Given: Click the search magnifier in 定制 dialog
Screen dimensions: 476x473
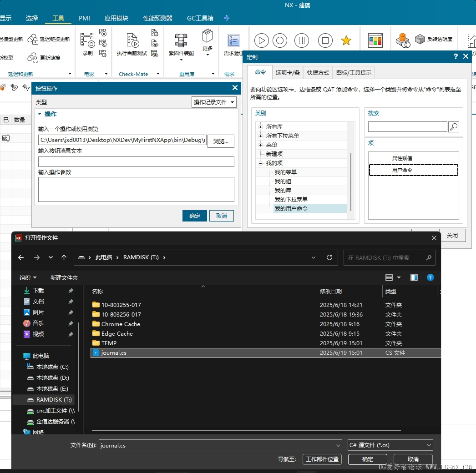Looking at the screenshot, I should coord(454,126).
